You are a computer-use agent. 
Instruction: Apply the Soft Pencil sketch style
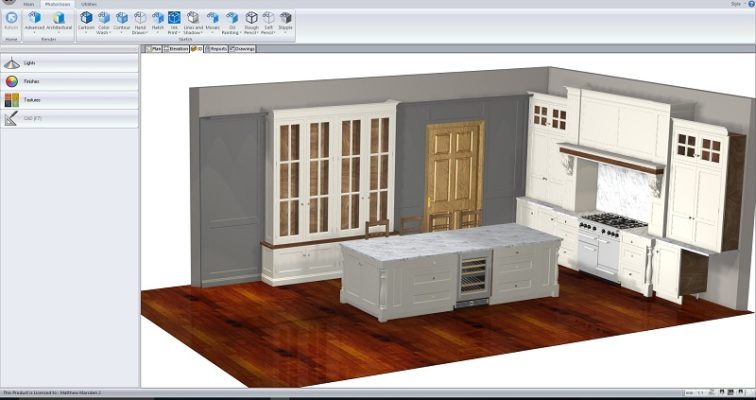269,18
